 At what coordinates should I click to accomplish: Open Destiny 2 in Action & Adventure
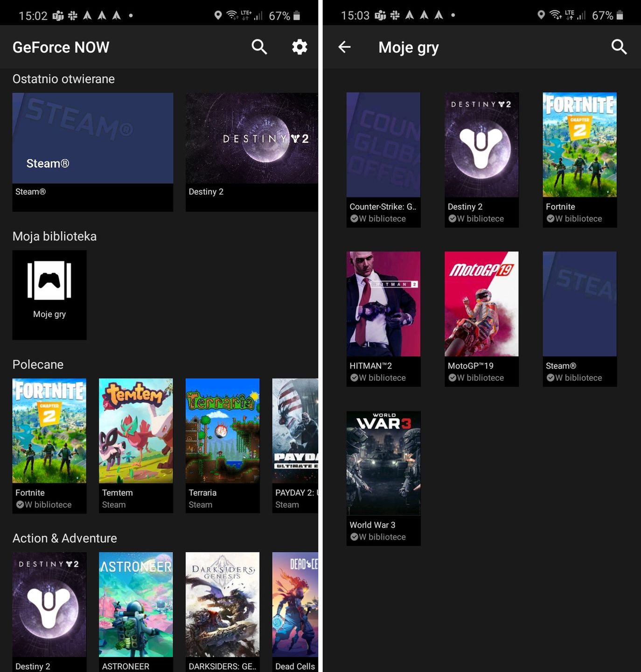[x=49, y=612]
